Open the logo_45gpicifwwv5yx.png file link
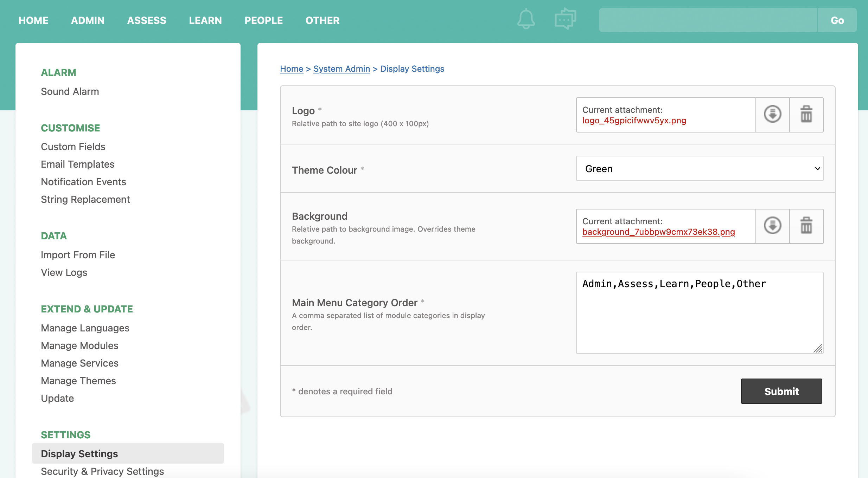Image resolution: width=868 pixels, height=478 pixels. [x=634, y=121]
